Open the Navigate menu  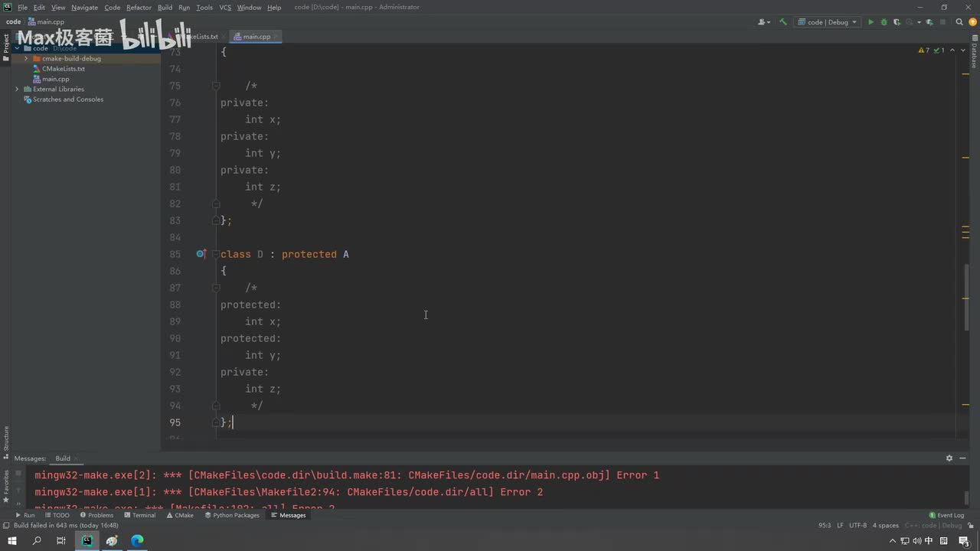pos(84,8)
